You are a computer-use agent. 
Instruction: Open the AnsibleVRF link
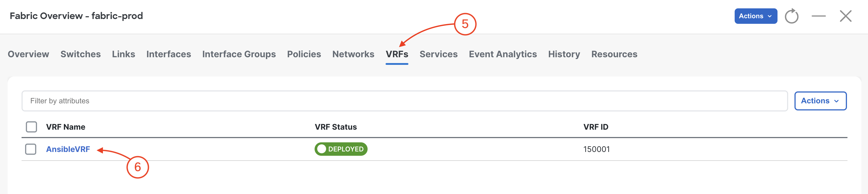(68, 149)
